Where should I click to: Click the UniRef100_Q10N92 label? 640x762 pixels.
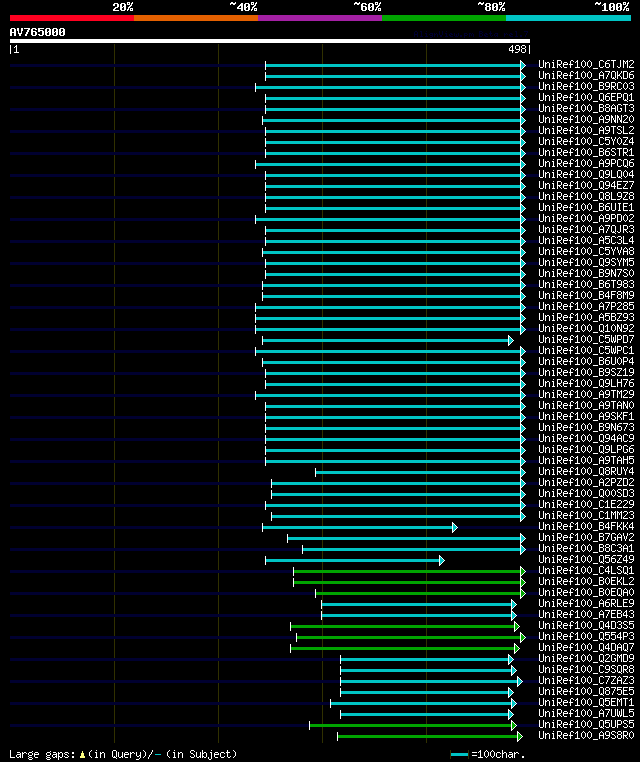pyautogui.click(x=586, y=328)
